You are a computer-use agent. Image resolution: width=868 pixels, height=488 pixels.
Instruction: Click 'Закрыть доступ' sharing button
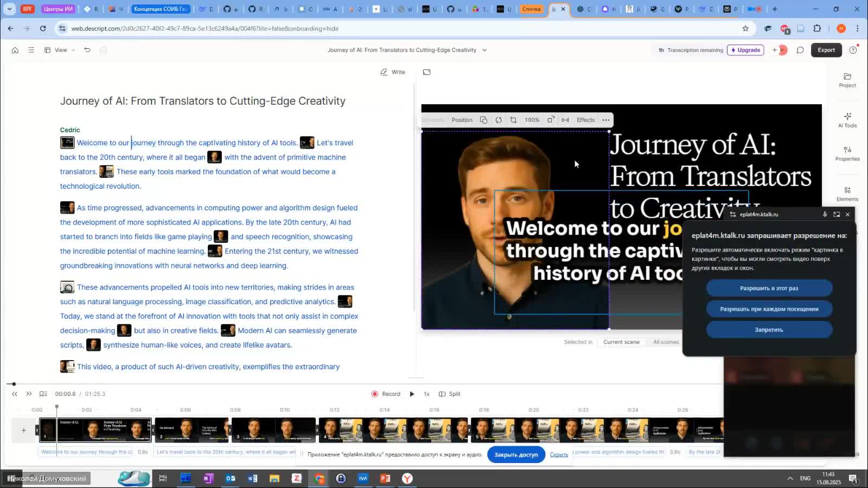point(516,454)
